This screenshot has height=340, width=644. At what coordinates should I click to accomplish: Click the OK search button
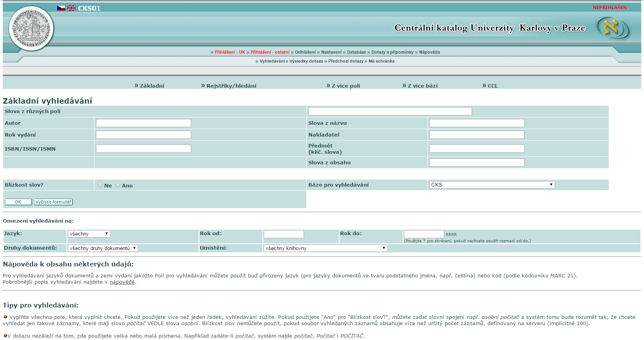[18, 202]
